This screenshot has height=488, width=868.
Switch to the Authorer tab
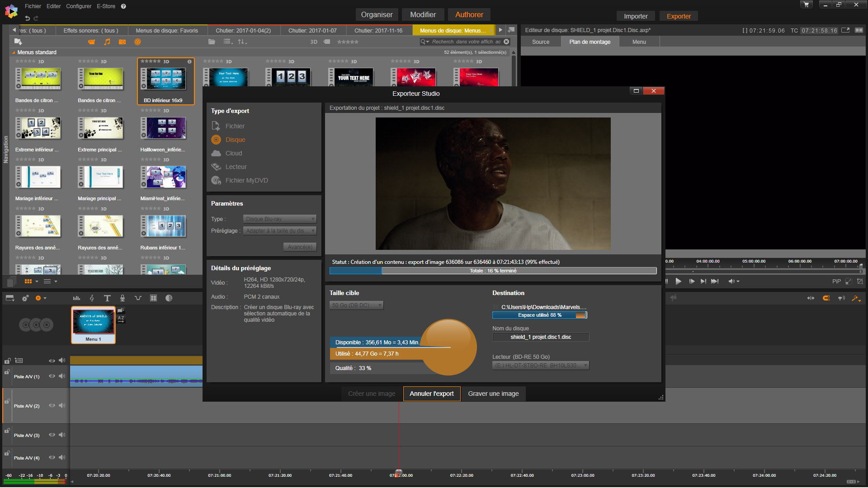pyautogui.click(x=469, y=14)
